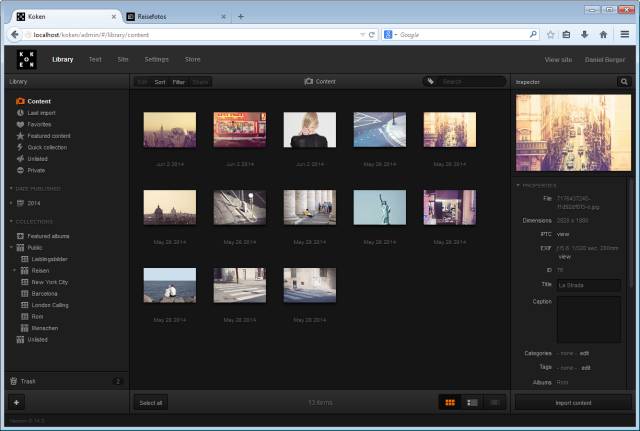This screenshot has width=640, height=431.
Task: Click in the Caption text area
Action: pos(589,320)
